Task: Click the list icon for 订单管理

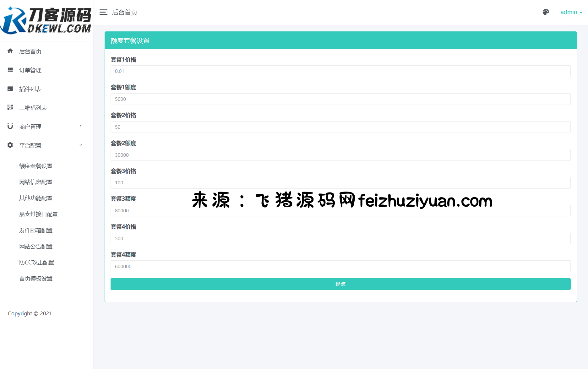Action: 10,70
